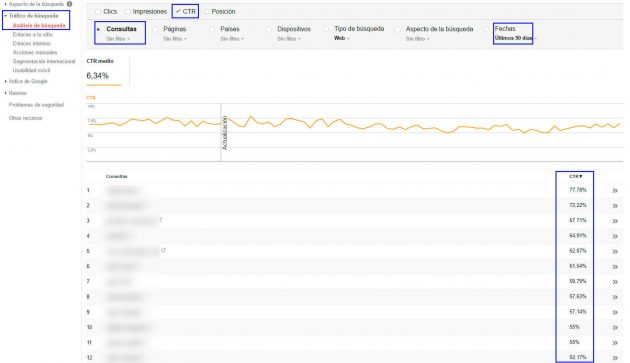Uncheck the CTR metric checkbox
Viewport: 630px width, 363px height.
178,11
